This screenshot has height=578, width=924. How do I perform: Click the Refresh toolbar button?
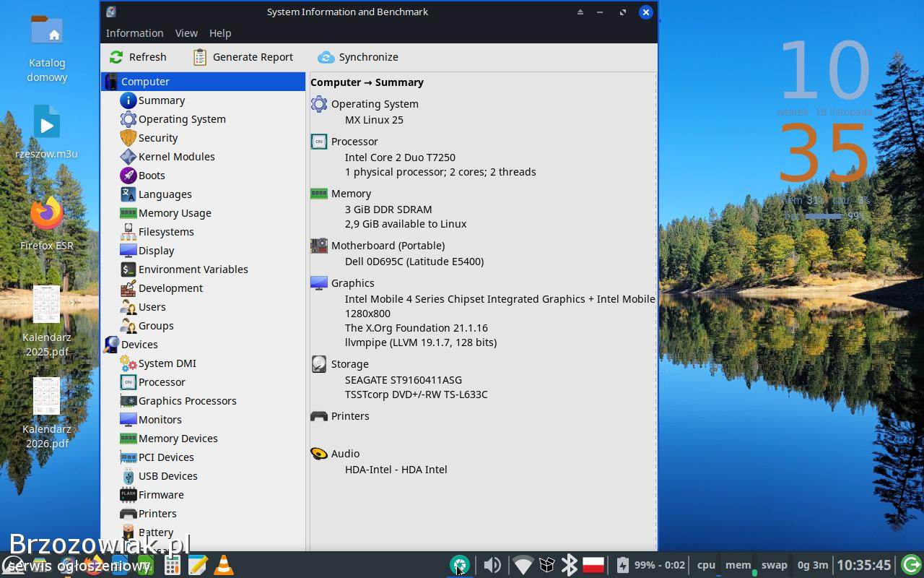tap(138, 57)
